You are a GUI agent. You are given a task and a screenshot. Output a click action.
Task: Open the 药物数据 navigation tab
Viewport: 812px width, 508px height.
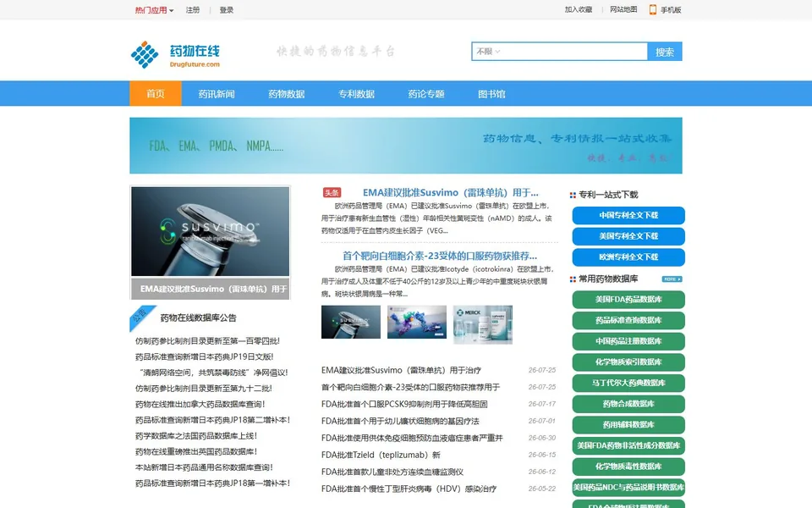(x=287, y=94)
